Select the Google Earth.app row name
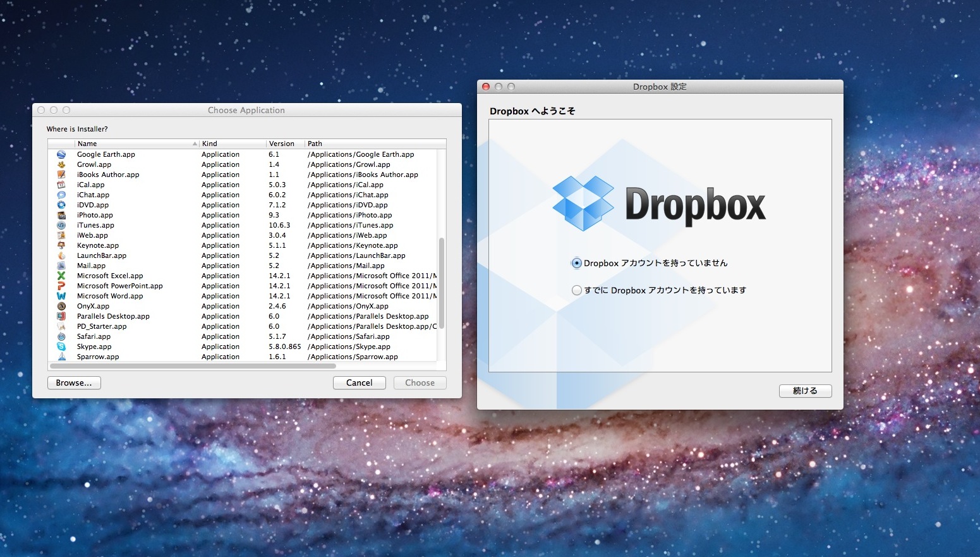The height and width of the screenshot is (557, 980). click(x=106, y=154)
